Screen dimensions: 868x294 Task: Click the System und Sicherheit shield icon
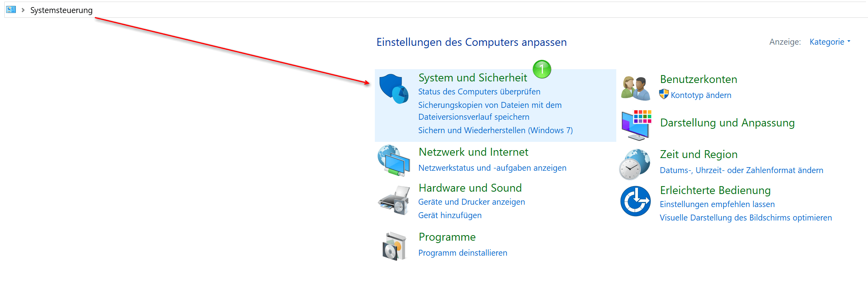394,89
